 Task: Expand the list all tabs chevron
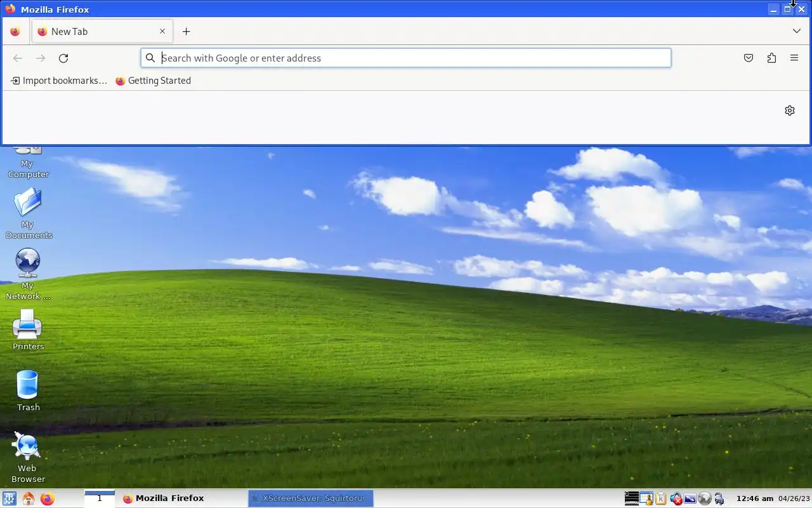click(797, 31)
